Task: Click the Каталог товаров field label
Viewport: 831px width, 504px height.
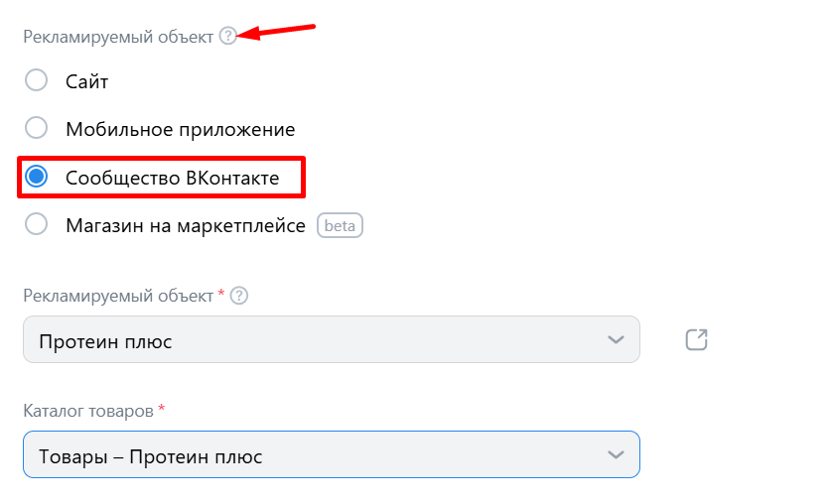Action: [x=87, y=411]
